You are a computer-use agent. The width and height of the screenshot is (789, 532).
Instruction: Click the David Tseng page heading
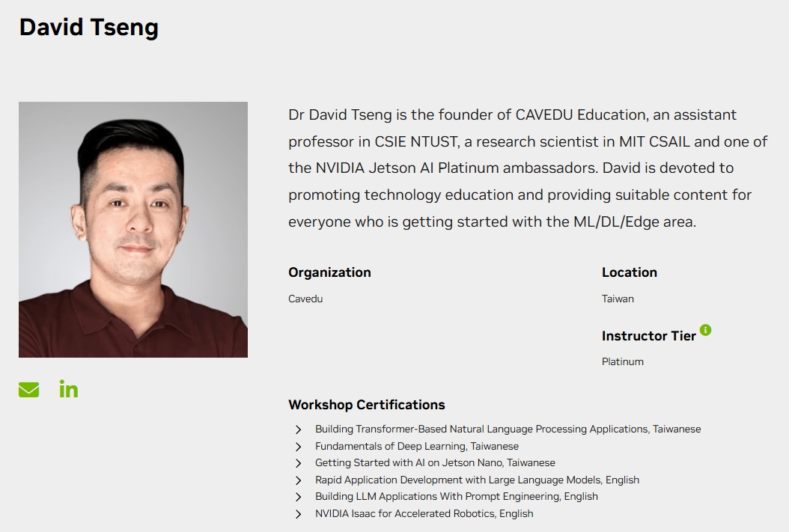click(89, 27)
